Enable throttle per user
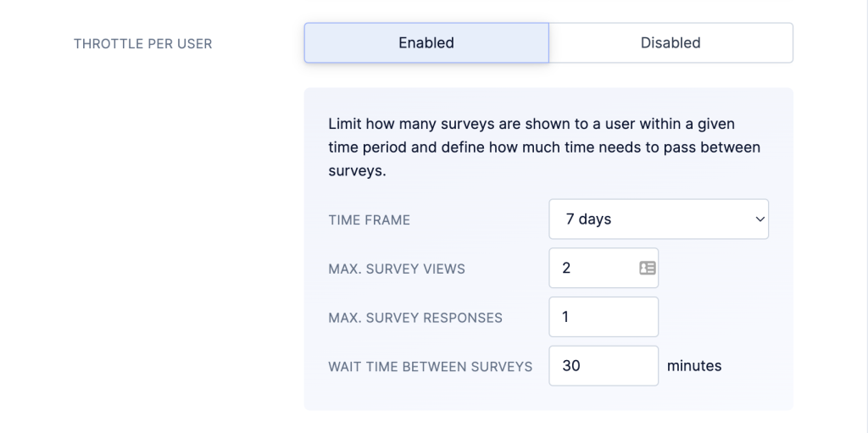868x433 pixels. (426, 42)
